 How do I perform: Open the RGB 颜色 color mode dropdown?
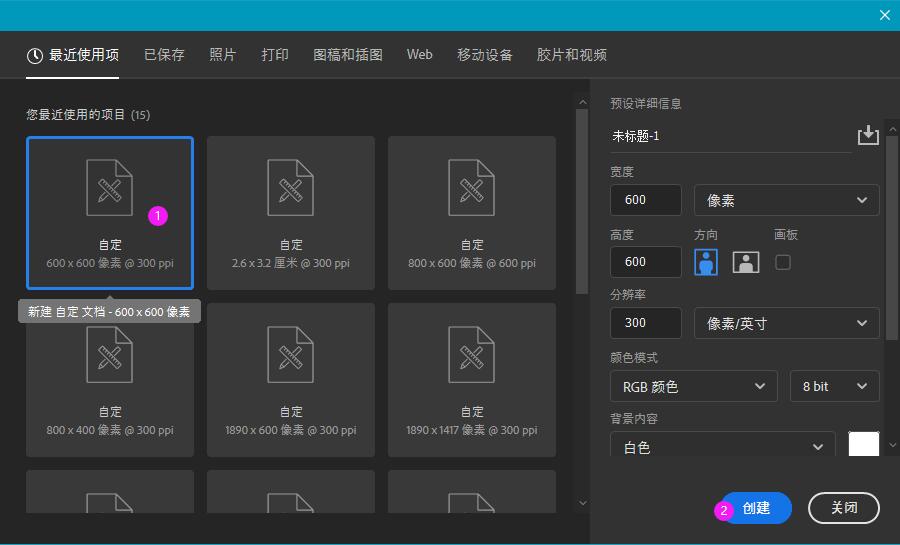pyautogui.click(x=693, y=386)
